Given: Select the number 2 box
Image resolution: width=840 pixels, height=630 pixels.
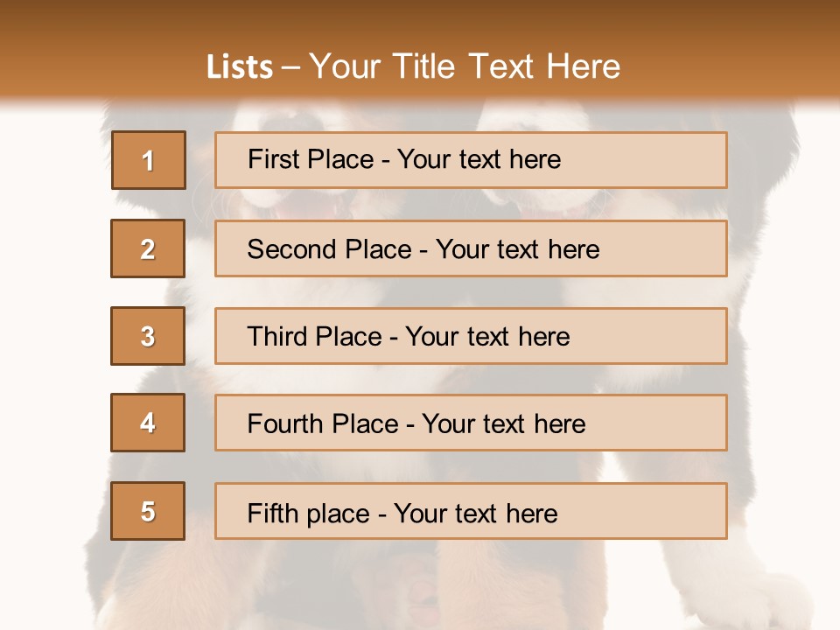Looking at the screenshot, I should coord(148,248).
